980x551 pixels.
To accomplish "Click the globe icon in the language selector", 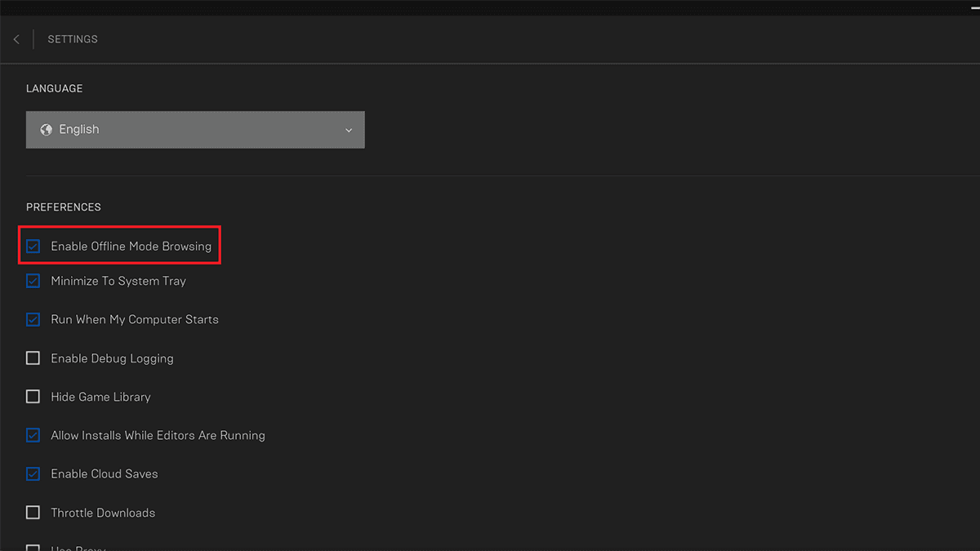I will [x=47, y=129].
